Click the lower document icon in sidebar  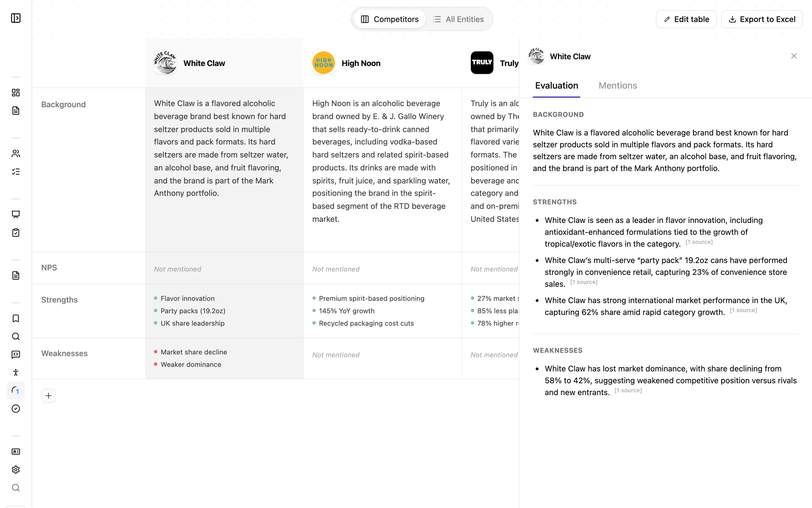click(16, 275)
